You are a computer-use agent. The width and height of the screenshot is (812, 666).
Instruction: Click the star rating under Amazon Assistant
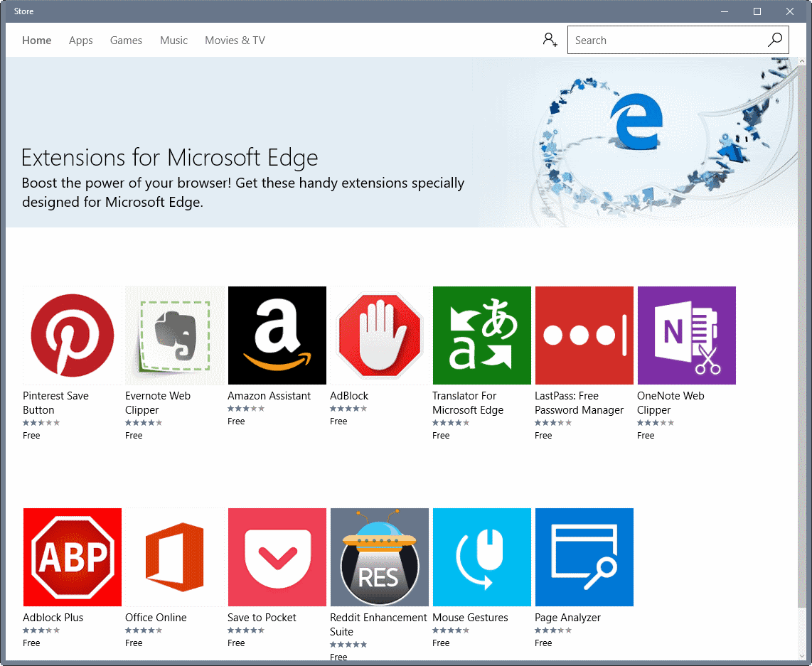[246, 408]
